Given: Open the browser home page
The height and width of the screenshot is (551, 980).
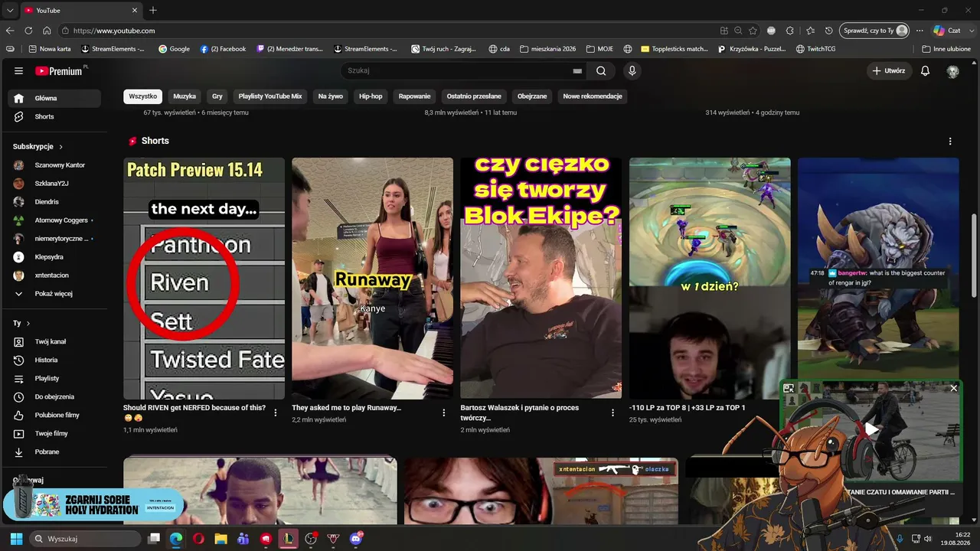Looking at the screenshot, I should [x=47, y=31].
